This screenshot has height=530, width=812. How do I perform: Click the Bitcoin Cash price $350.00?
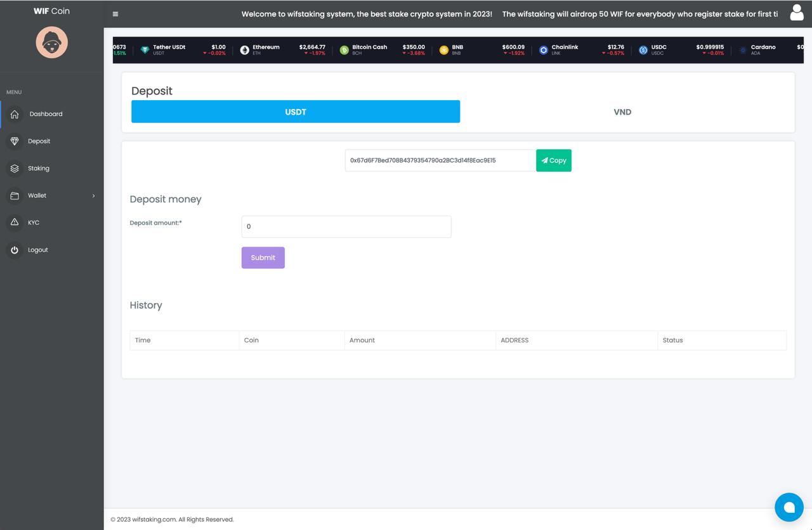[414, 47]
